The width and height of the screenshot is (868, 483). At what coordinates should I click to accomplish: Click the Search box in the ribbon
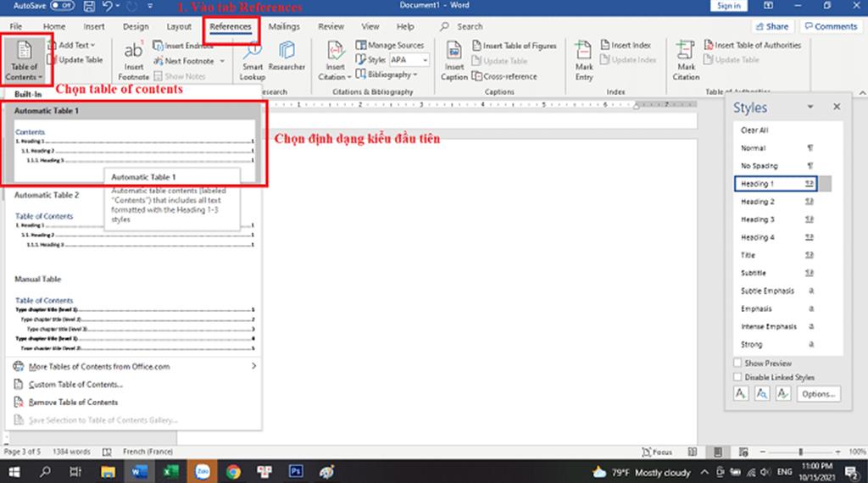click(462, 26)
